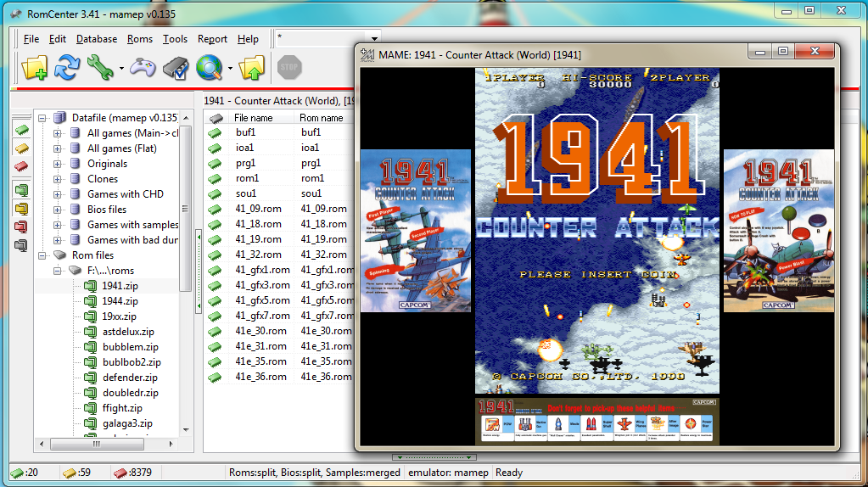Viewport: 868px width, 487px height.
Task: Click the folder with green up arrow
Action: [252, 68]
